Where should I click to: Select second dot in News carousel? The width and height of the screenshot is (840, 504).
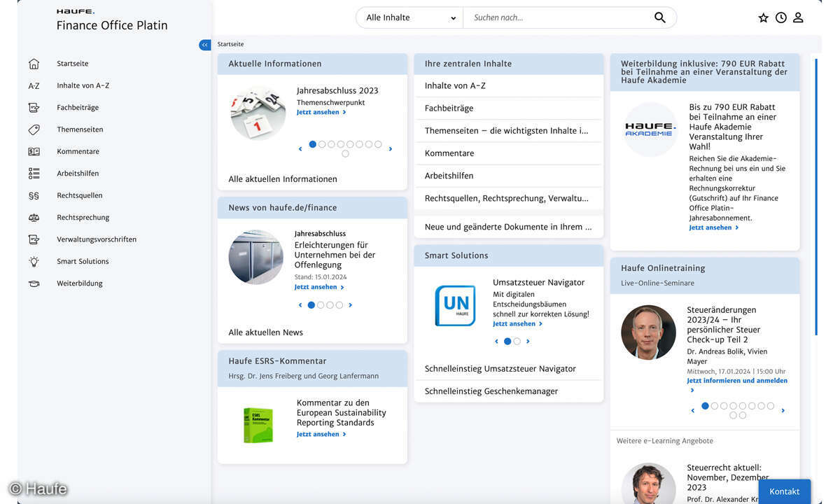pyautogui.click(x=321, y=305)
